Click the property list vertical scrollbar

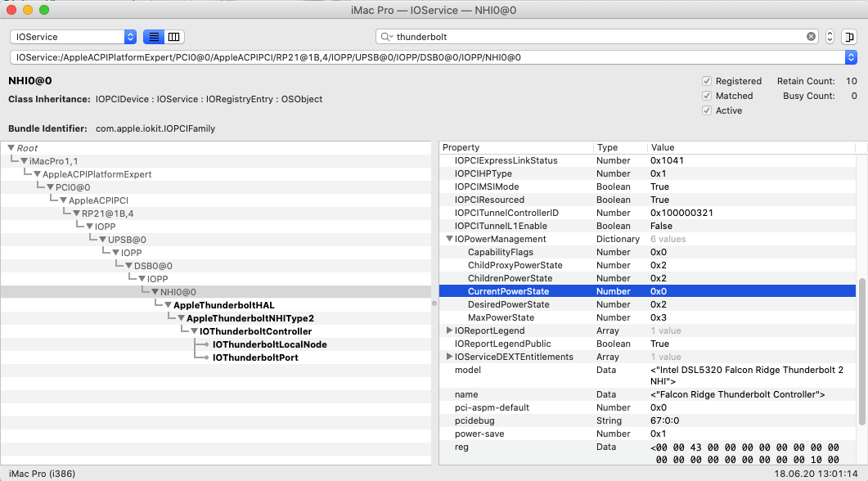[862, 352]
